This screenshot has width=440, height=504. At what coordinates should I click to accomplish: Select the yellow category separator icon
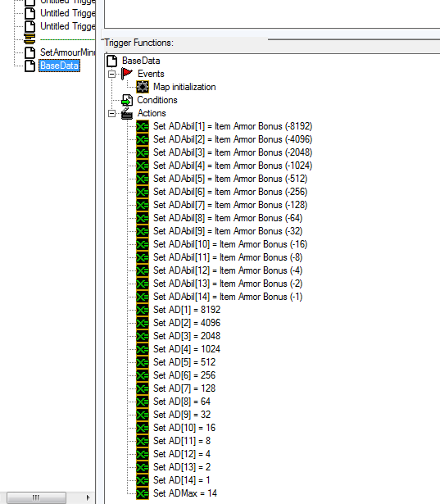(29, 39)
